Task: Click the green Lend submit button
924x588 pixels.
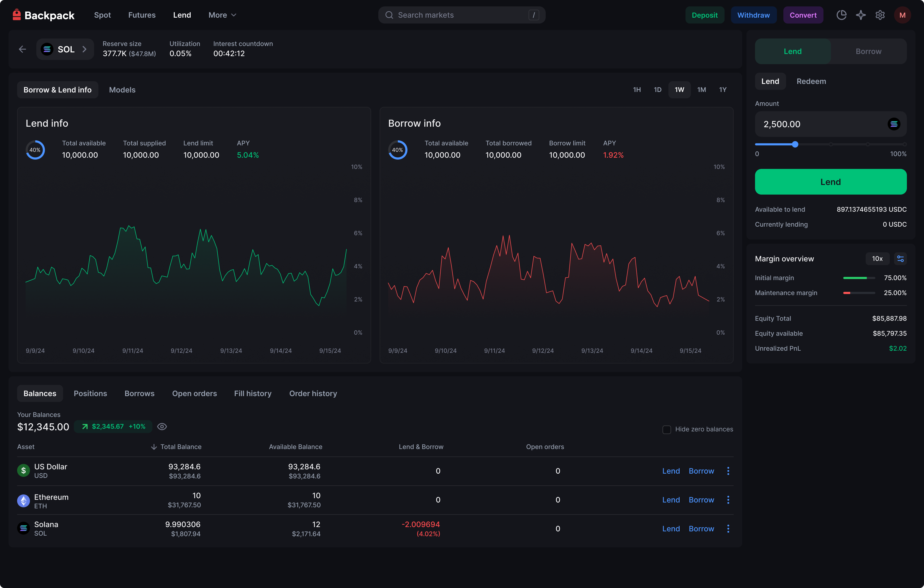Action: (831, 182)
